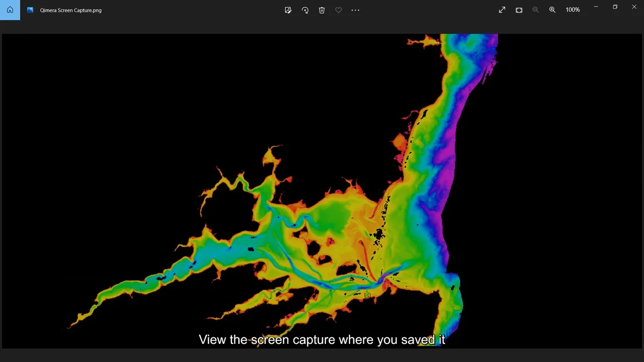
Task: Click the Qimera Screen Capture.png file name
Action: 71,10
